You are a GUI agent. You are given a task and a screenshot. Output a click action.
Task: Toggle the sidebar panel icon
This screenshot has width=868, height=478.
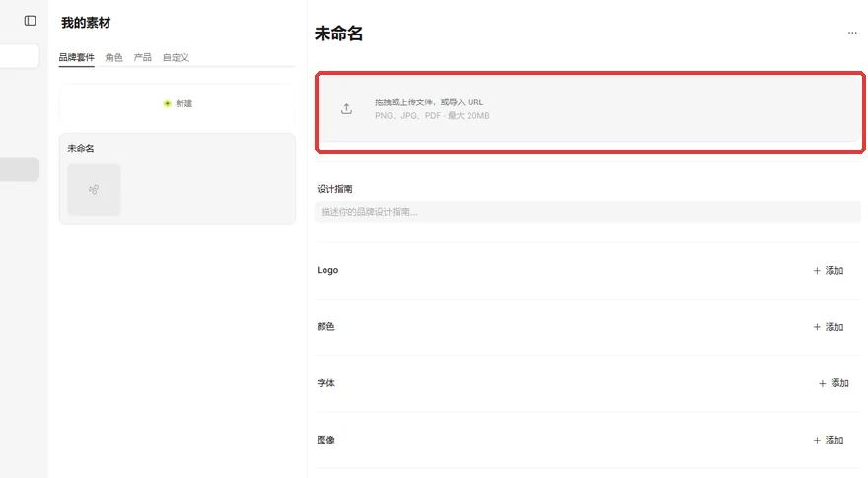(x=30, y=21)
